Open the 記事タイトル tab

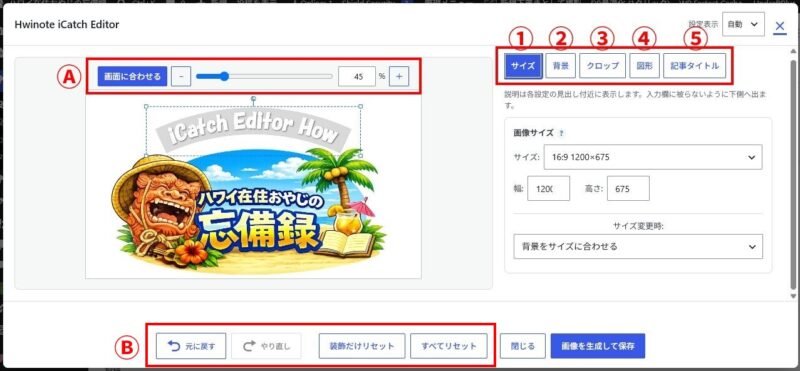(694, 66)
